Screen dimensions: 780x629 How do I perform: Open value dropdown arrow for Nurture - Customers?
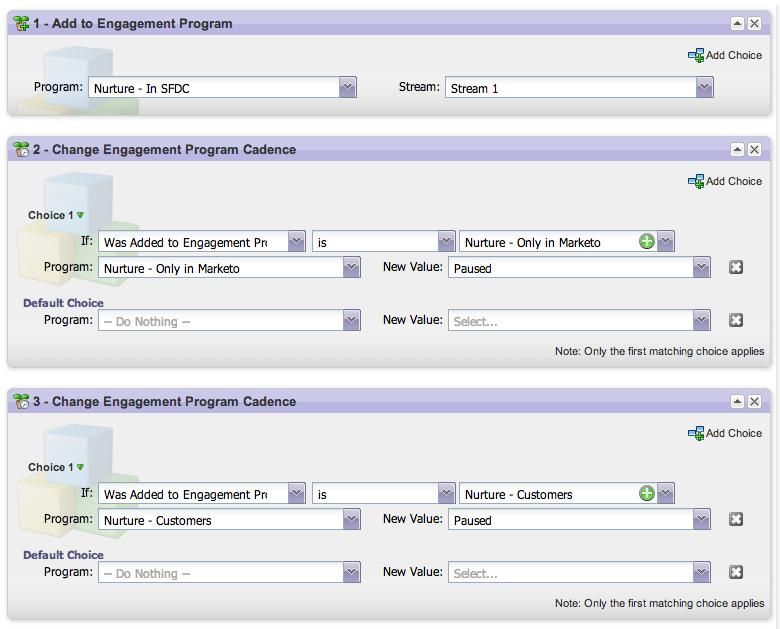pyautogui.click(x=665, y=494)
